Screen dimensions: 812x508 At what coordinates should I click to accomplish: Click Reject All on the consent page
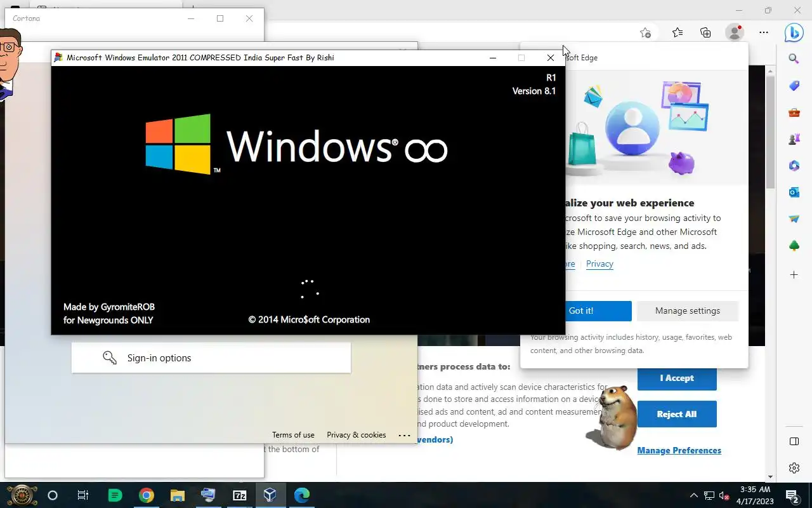677,414
